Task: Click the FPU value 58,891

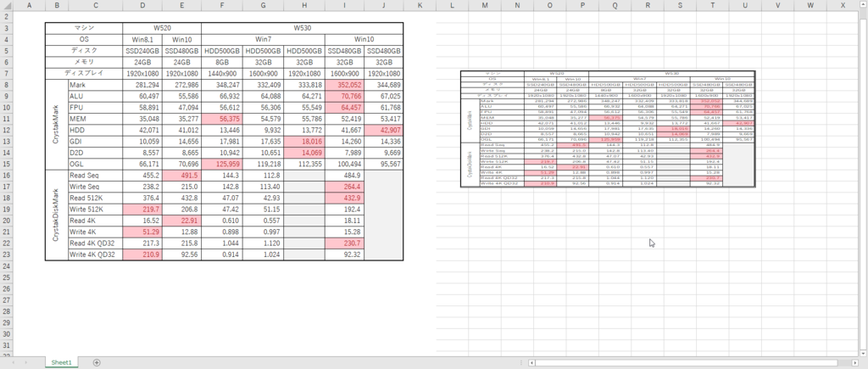Action: [142, 108]
